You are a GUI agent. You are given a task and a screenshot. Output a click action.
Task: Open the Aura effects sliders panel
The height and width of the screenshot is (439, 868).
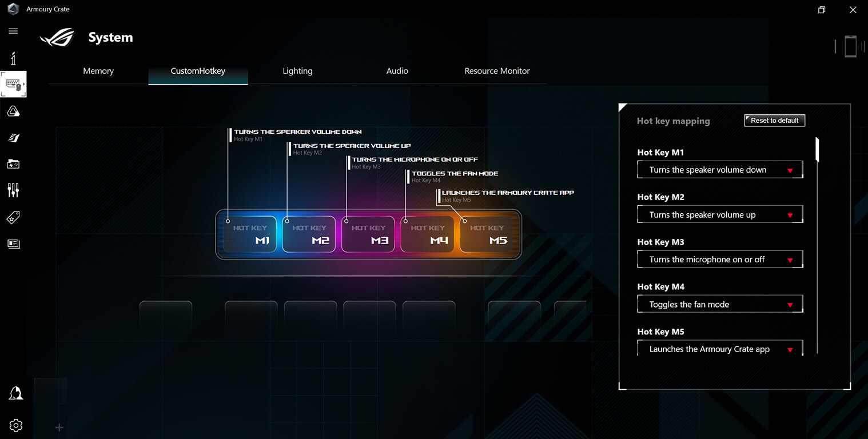13,190
